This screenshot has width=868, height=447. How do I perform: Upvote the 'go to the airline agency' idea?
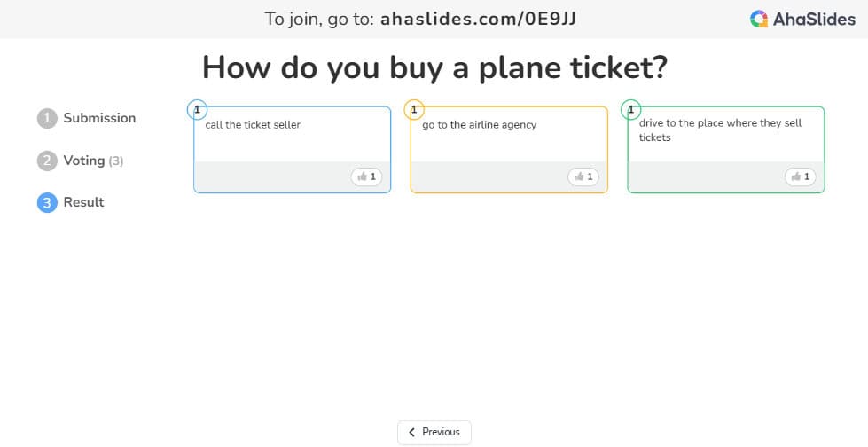583,176
